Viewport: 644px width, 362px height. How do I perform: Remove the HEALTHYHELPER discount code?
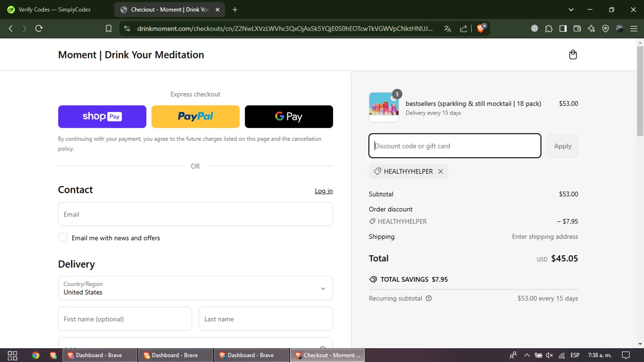(440, 171)
